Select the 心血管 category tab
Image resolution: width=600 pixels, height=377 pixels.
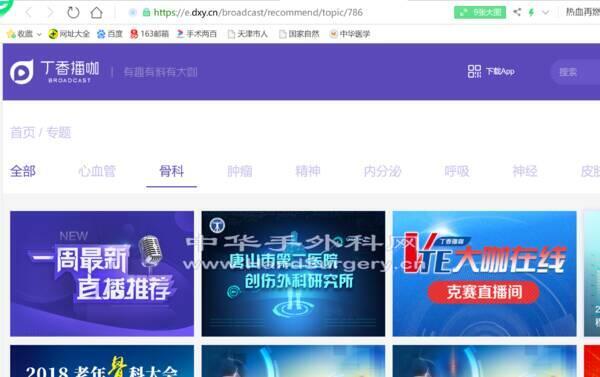click(97, 171)
